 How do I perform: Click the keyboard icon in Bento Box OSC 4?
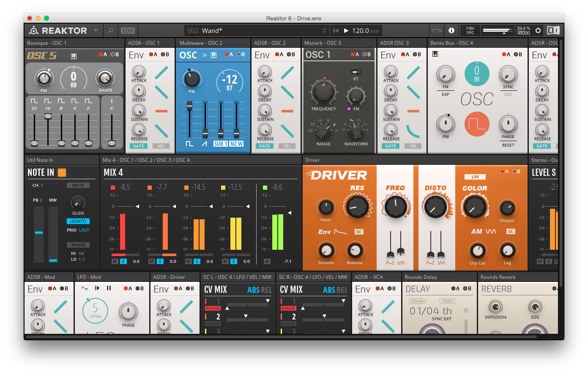coord(435,54)
